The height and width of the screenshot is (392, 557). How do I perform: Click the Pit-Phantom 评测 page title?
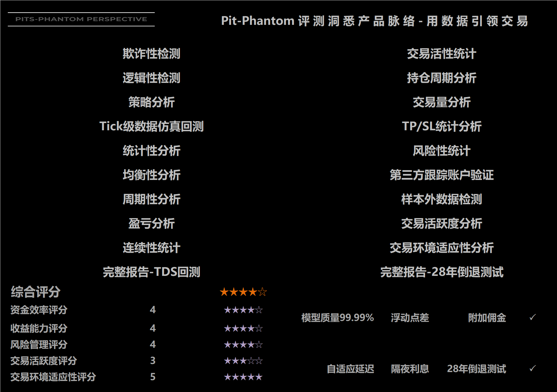375,21
